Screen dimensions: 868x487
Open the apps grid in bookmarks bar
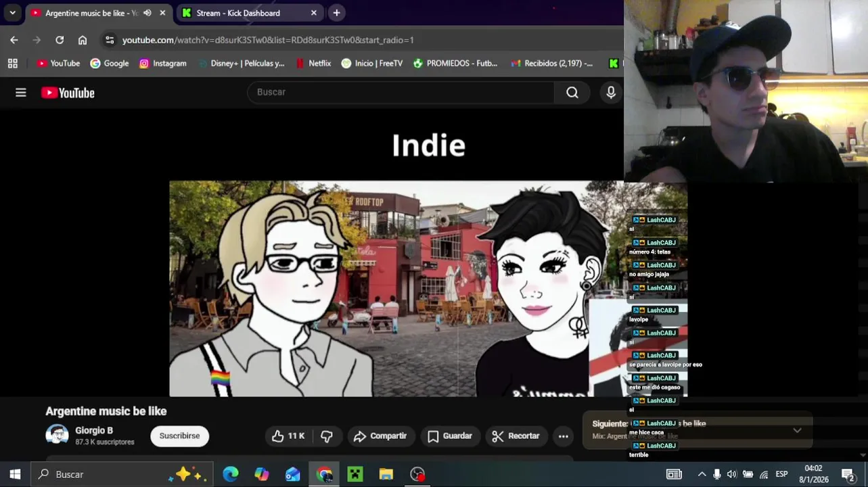click(12, 63)
